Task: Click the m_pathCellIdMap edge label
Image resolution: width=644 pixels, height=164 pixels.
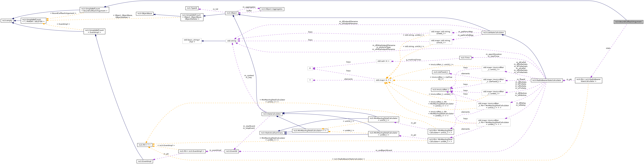Action: click(x=466, y=35)
